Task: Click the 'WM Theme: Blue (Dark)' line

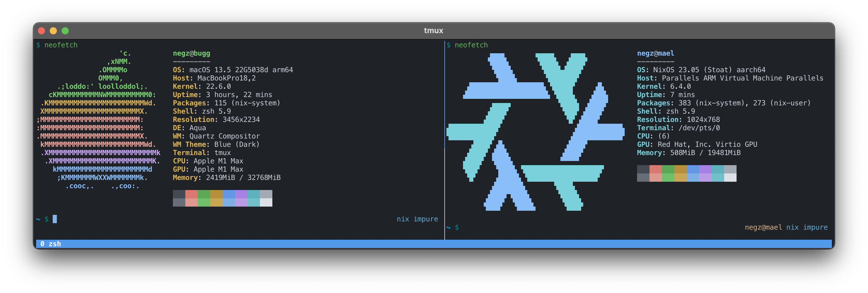Action: coord(216,144)
